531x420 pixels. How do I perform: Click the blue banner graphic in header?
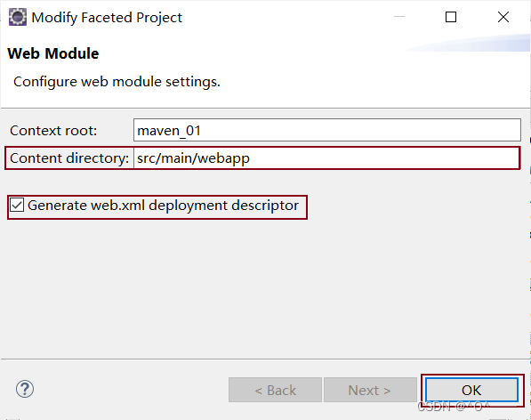(x=469, y=43)
